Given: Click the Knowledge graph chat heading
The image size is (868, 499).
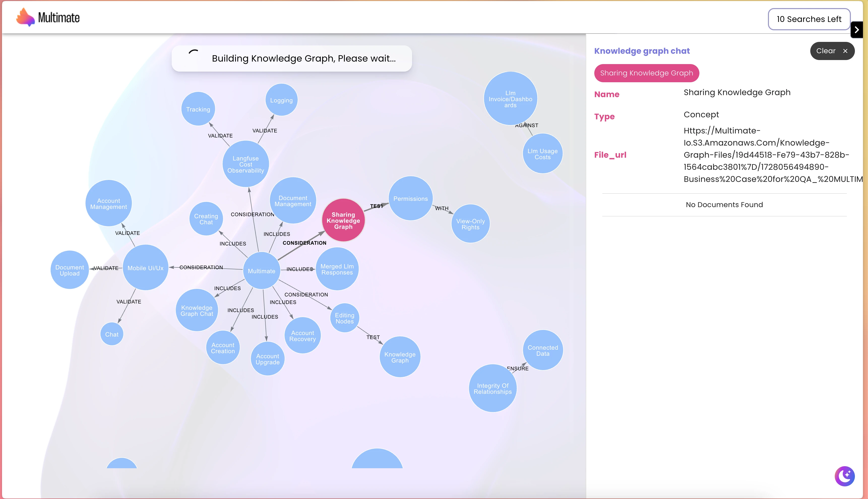Looking at the screenshot, I should click(x=642, y=51).
